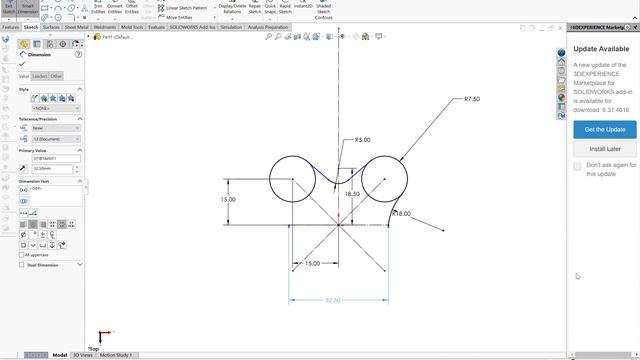Switch to the Surfaces tab

51,27
